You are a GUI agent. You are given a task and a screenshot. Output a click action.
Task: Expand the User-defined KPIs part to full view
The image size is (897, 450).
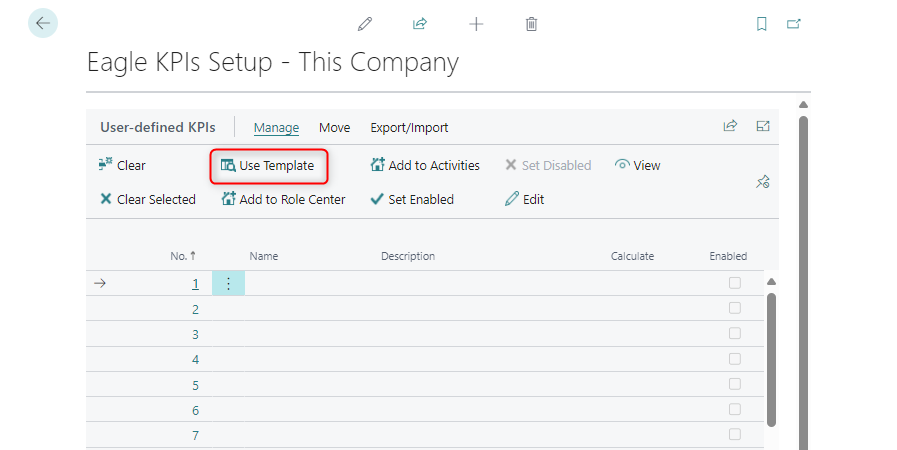(763, 126)
